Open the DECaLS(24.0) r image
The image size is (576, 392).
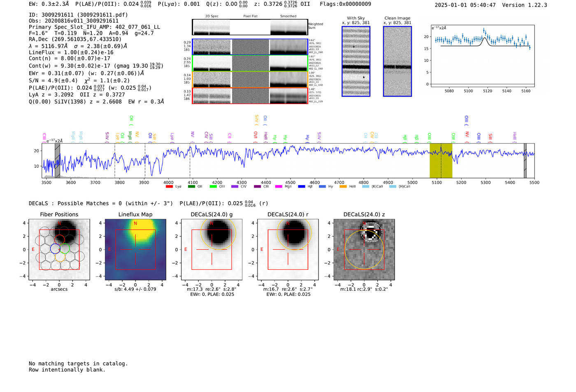point(288,250)
